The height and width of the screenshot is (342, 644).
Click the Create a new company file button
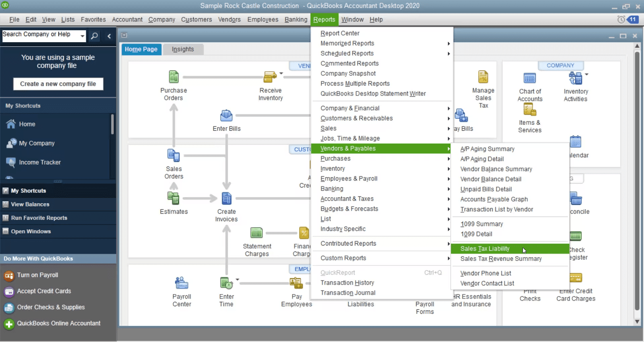[x=58, y=84]
